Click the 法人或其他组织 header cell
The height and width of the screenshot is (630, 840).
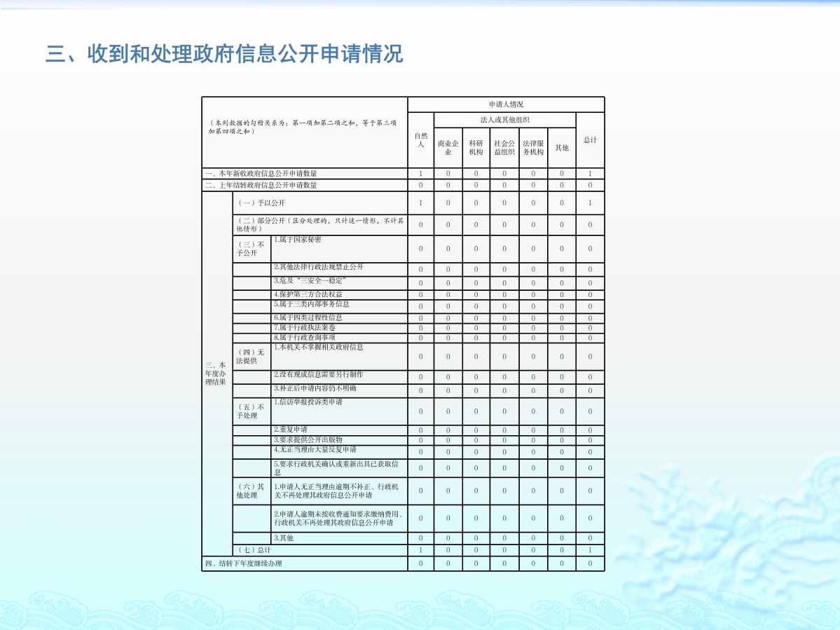504,120
